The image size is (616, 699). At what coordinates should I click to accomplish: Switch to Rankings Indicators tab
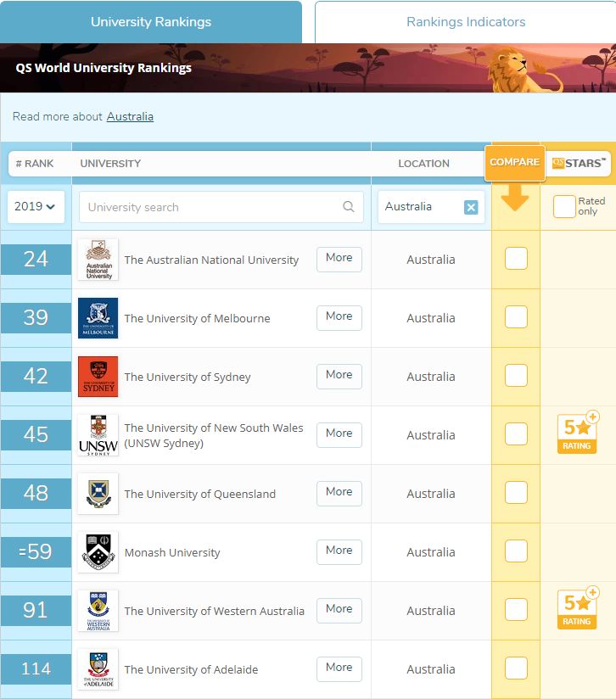click(x=466, y=22)
